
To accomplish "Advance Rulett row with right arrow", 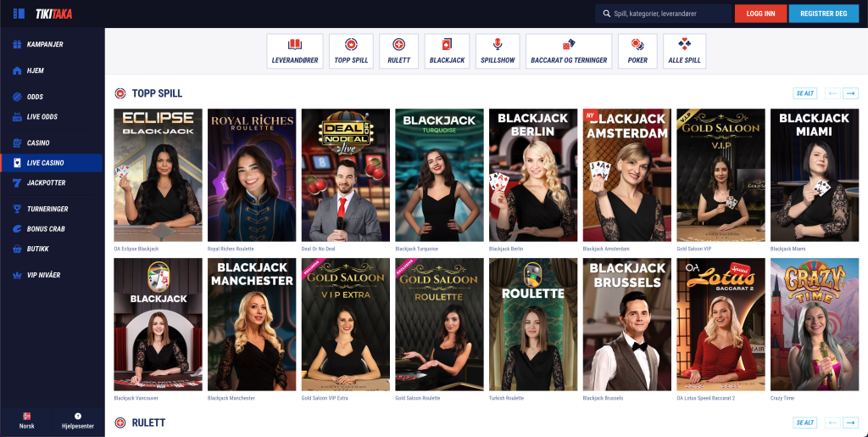I will (851, 423).
